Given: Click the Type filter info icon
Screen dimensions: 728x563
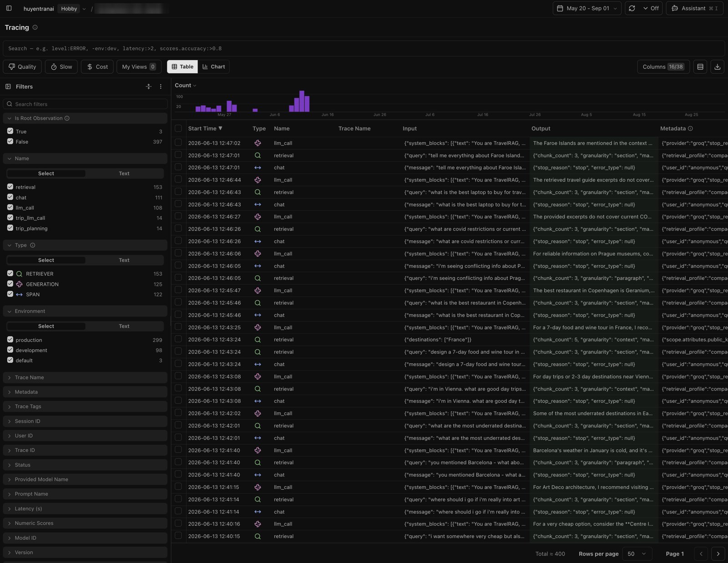Looking at the screenshot, I should (33, 245).
